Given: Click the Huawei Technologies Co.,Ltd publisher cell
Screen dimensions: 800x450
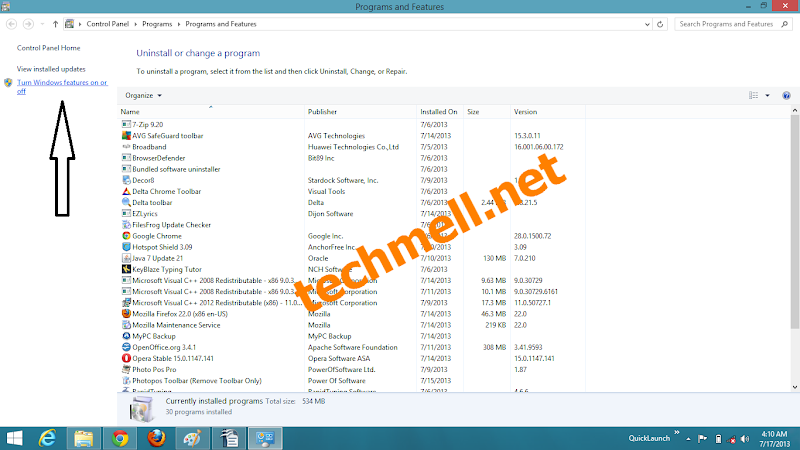Looking at the screenshot, I should (x=353, y=147).
